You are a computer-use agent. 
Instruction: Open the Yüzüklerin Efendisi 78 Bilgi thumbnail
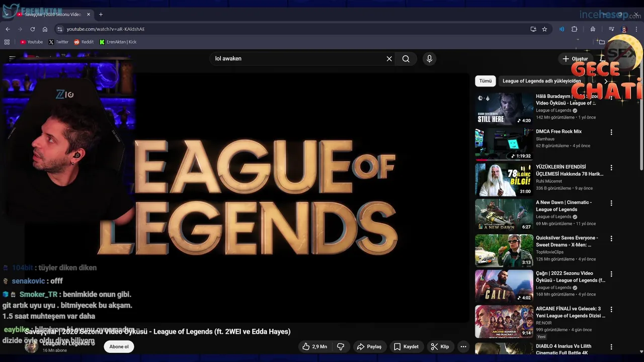[504, 179]
